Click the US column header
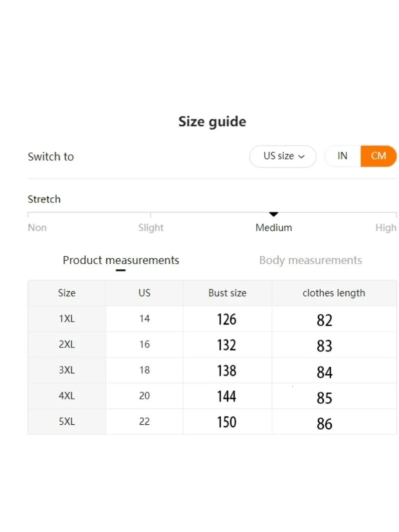Image resolution: width=399 pixels, height=532 pixels. 144,293
